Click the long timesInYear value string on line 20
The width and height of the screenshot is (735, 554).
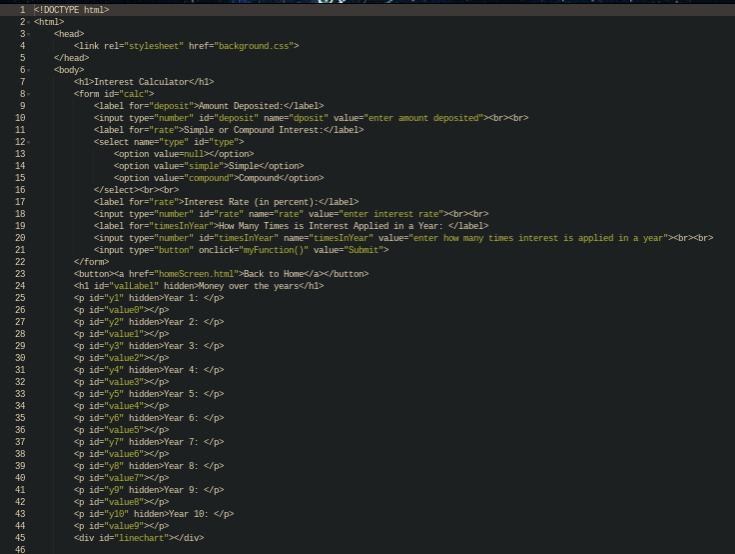tap(538, 238)
